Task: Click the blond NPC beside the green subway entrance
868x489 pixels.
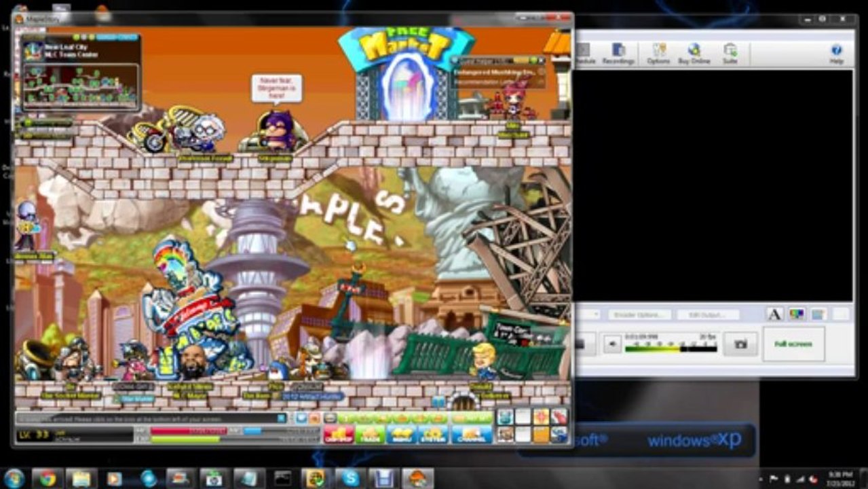Action: 484,362
